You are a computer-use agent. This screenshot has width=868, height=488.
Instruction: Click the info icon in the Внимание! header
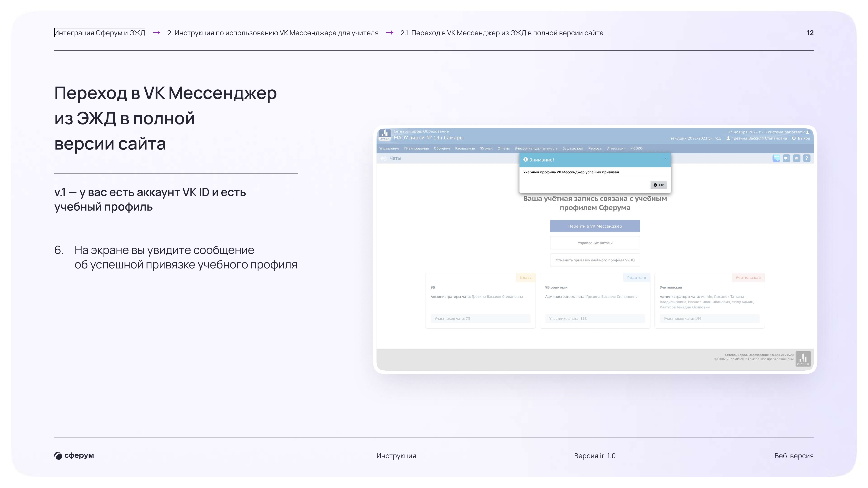click(x=525, y=160)
